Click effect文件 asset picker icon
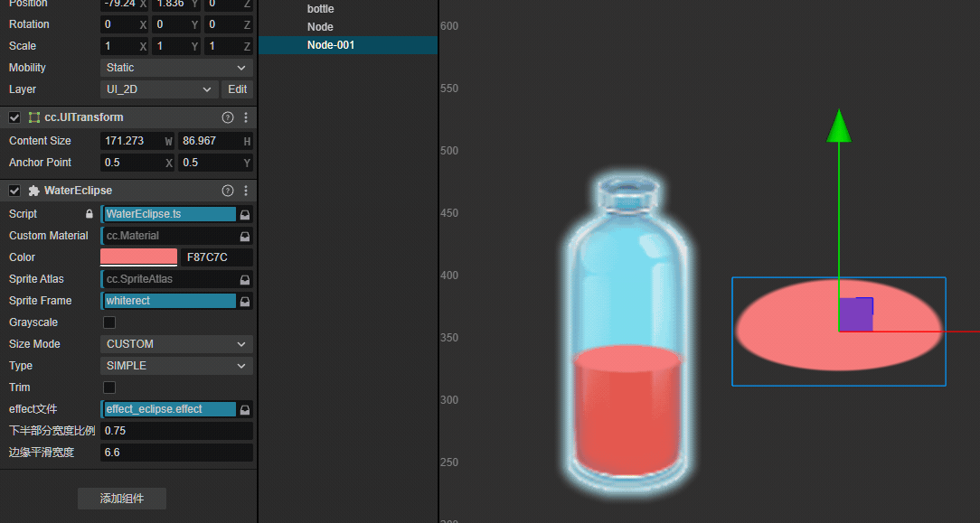Image resolution: width=980 pixels, height=523 pixels. (245, 409)
